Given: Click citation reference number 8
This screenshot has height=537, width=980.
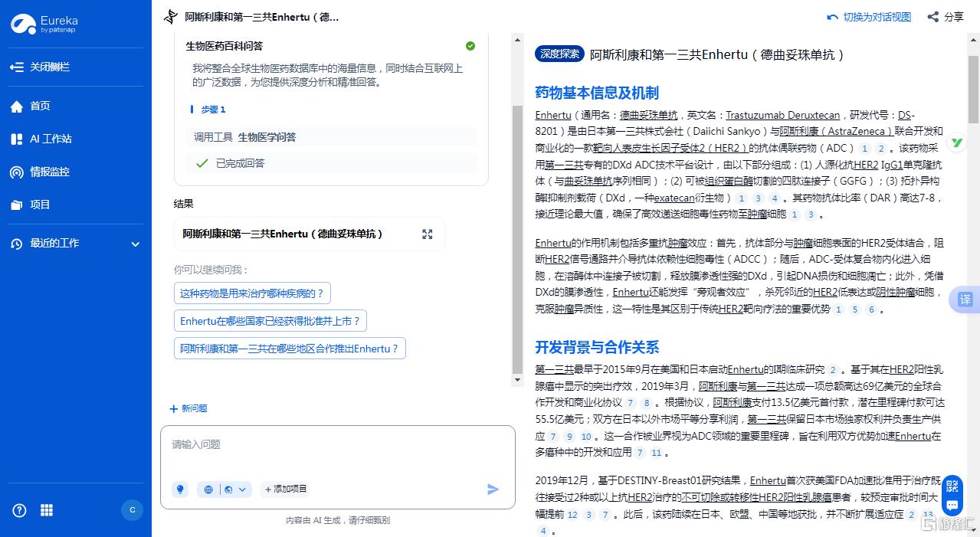Looking at the screenshot, I should click(647, 403).
